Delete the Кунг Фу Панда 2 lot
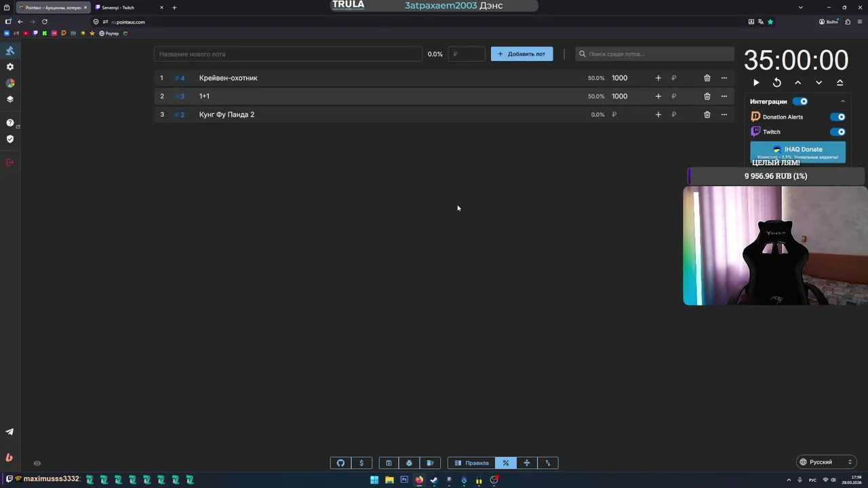 tap(707, 115)
